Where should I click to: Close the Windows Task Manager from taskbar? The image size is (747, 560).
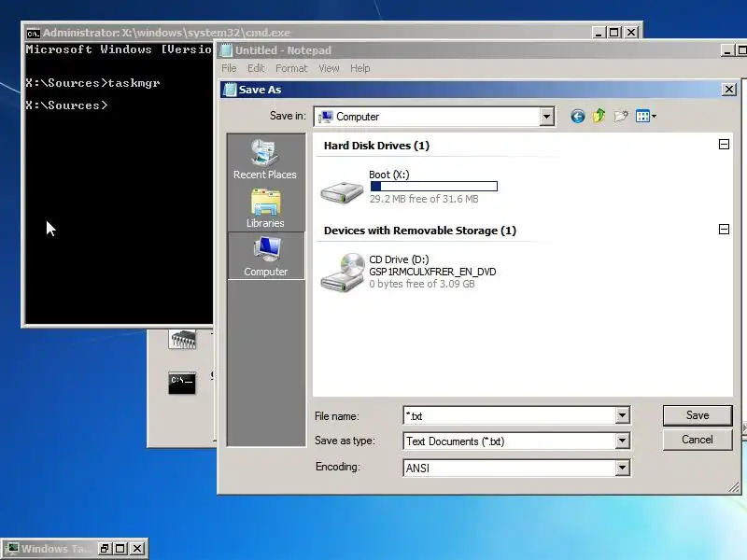(x=137, y=549)
